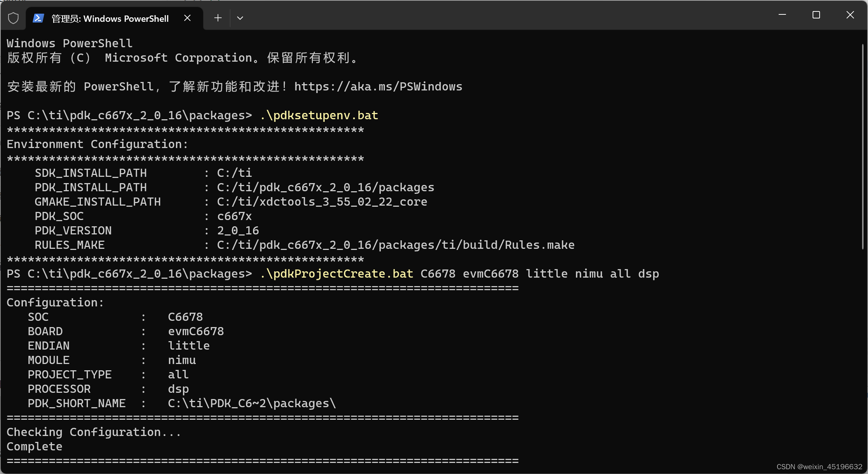Click the 'Windows PowerShell' banner line

click(x=69, y=44)
